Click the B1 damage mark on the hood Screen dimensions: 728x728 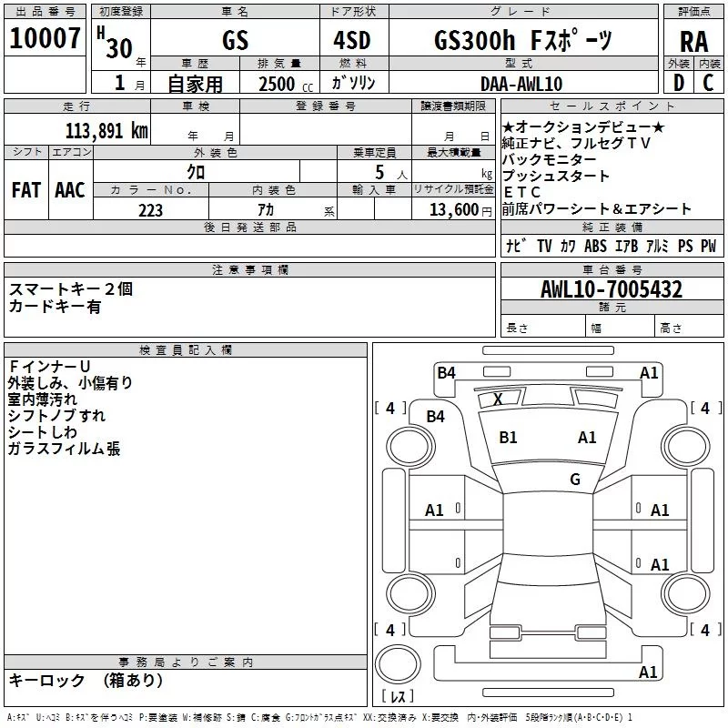508,438
